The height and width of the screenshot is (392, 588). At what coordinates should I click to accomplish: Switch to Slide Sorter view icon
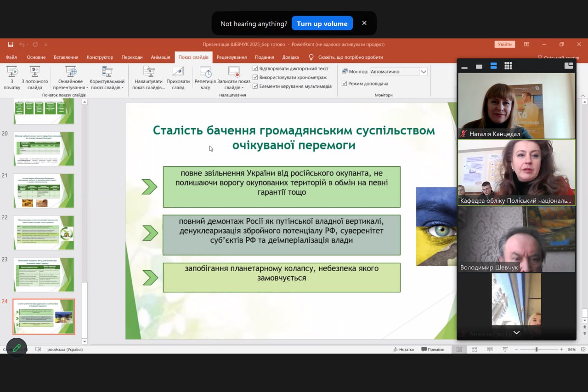[475, 349]
